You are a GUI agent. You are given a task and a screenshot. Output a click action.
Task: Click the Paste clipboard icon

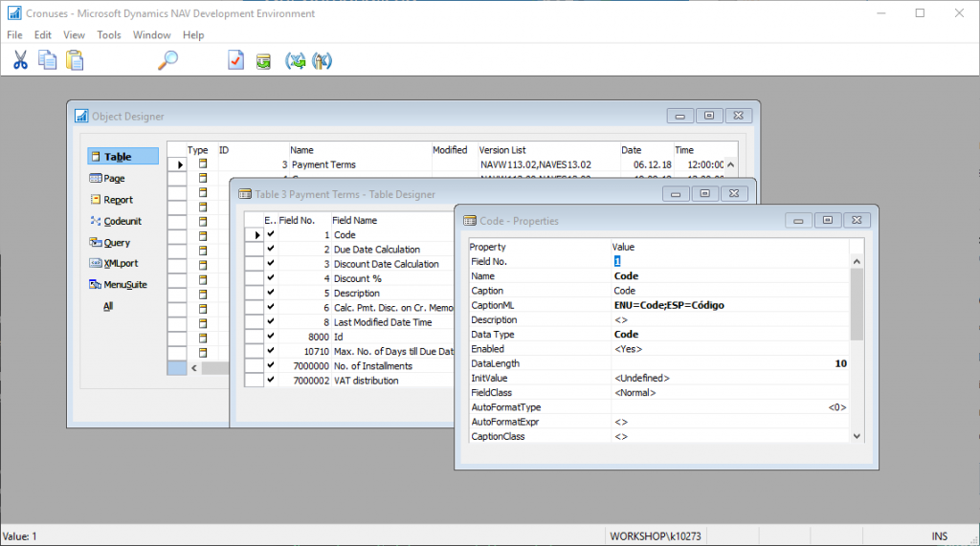pos(75,59)
